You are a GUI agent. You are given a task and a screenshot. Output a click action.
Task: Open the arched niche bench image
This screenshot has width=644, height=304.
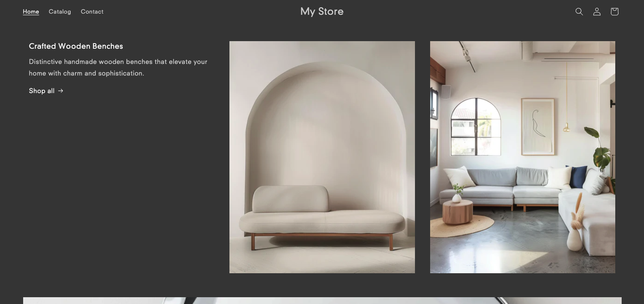[322, 157]
